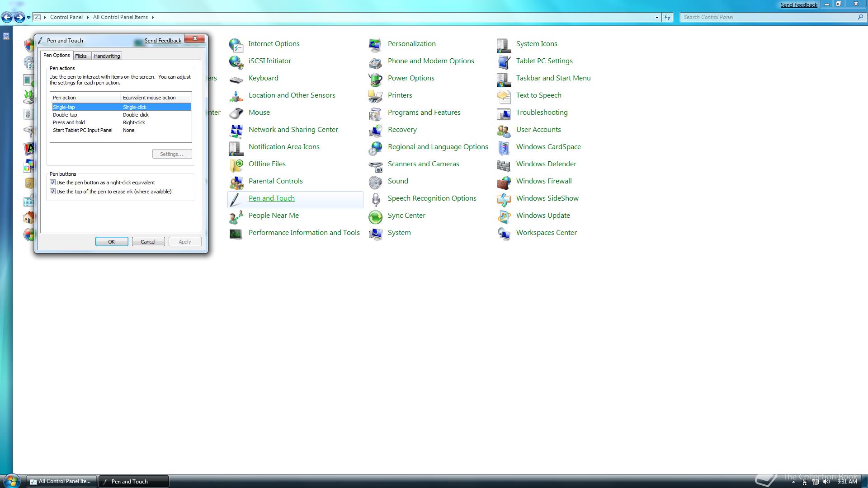Open the Sync Center icon
The image size is (868, 488).
pos(375,216)
